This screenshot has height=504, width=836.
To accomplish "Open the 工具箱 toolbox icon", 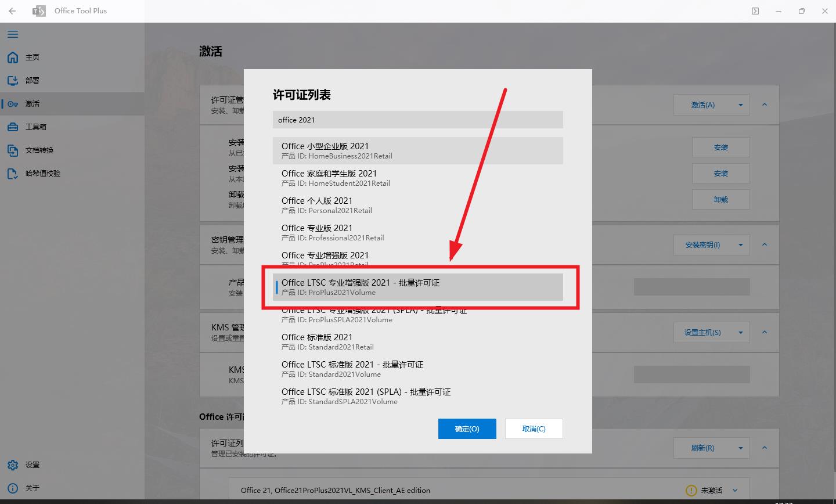I will coord(13,127).
